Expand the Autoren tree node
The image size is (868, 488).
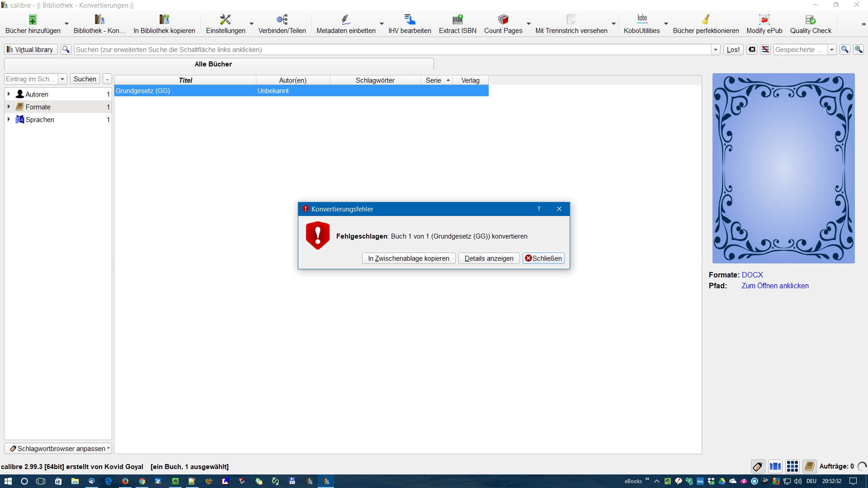click(9, 94)
